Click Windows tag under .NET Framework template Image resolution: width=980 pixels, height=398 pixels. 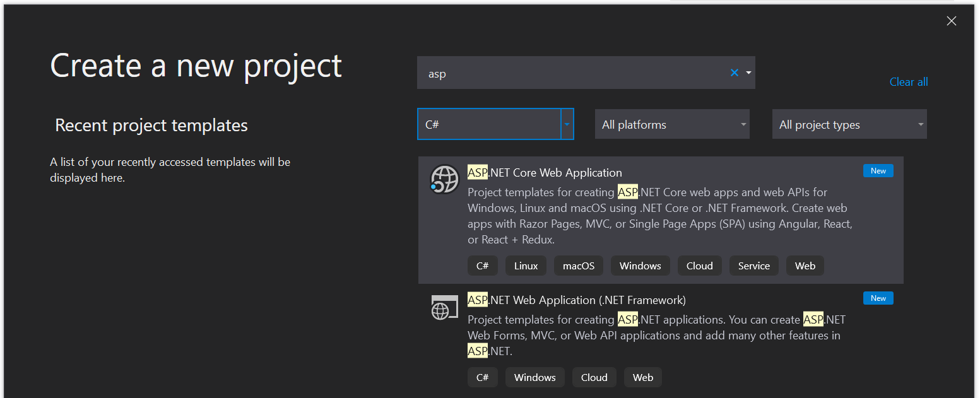[x=535, y=377]
